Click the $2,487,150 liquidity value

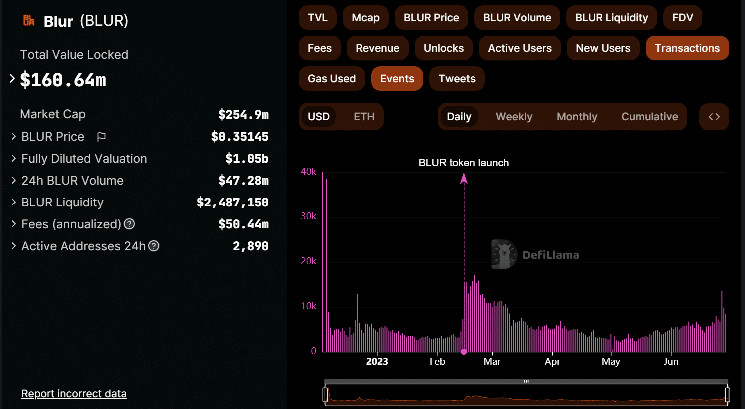coord(232,202)
